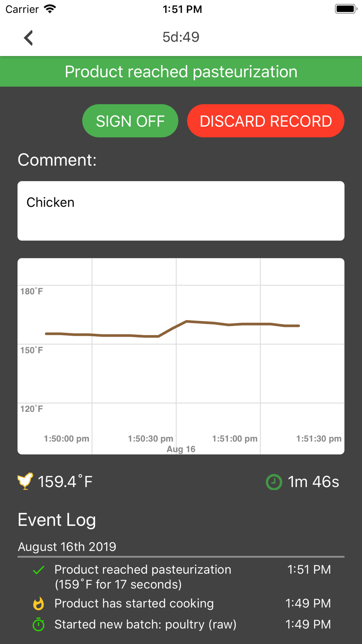Tap the 1:50:30 pm chart time label
Screen dimensions: 362x644
[151, 439]
